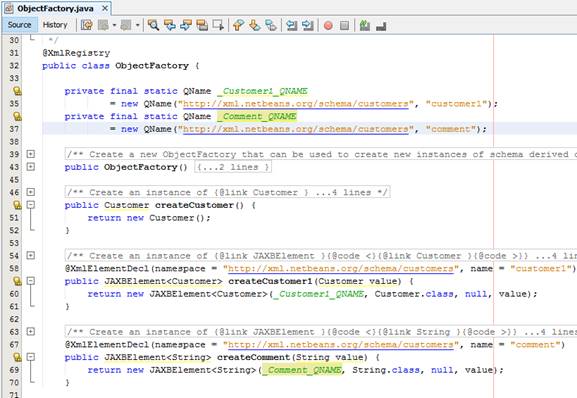Click the "comment" string on line 37
The height and width of the screenshot is (398, 577).
pos(451,129)
